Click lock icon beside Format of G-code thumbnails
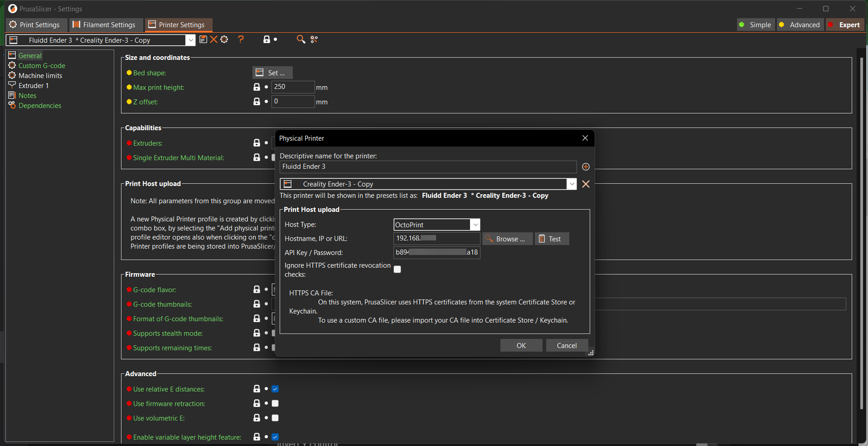Viewport: 868px width, 446px height. tap(257, 319)
